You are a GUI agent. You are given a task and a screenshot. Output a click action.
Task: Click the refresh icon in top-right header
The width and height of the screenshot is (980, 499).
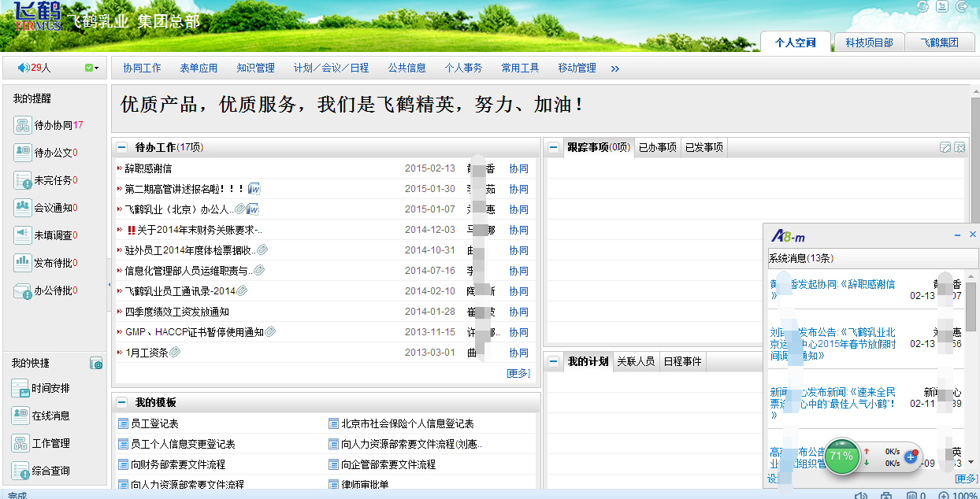tap(922, 6)
